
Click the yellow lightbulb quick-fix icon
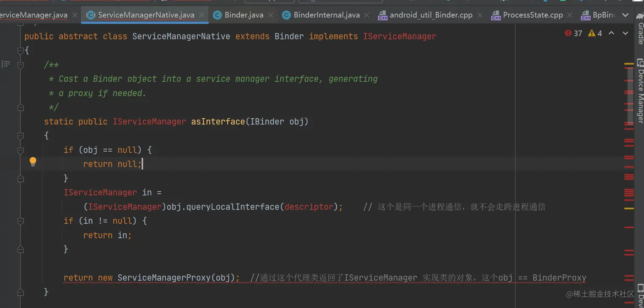pos(33,162)
